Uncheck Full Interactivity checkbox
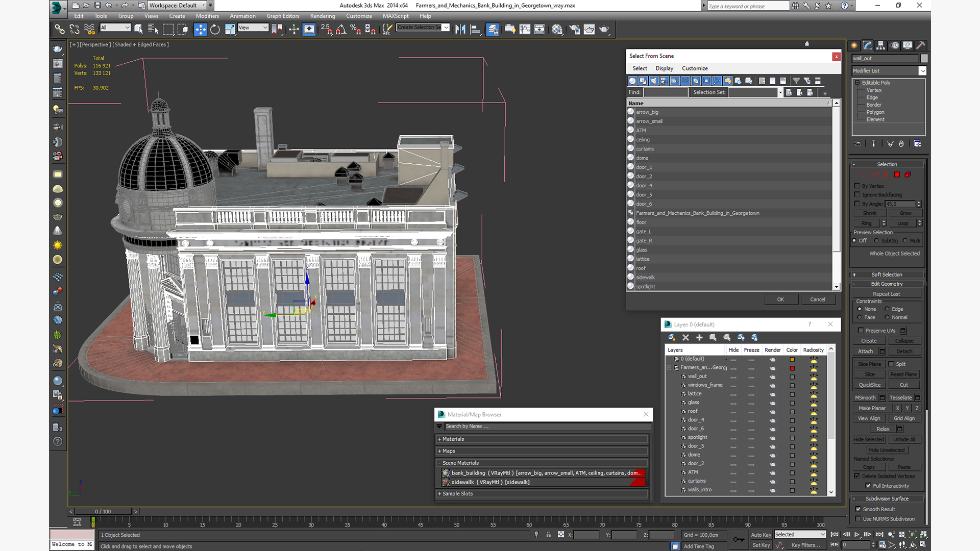980x551 pixels. click(868, 486)
